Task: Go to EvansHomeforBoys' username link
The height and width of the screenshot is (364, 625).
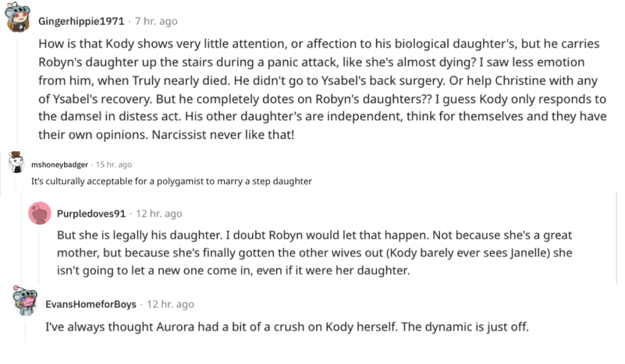Action: click(x=91, y=304)
